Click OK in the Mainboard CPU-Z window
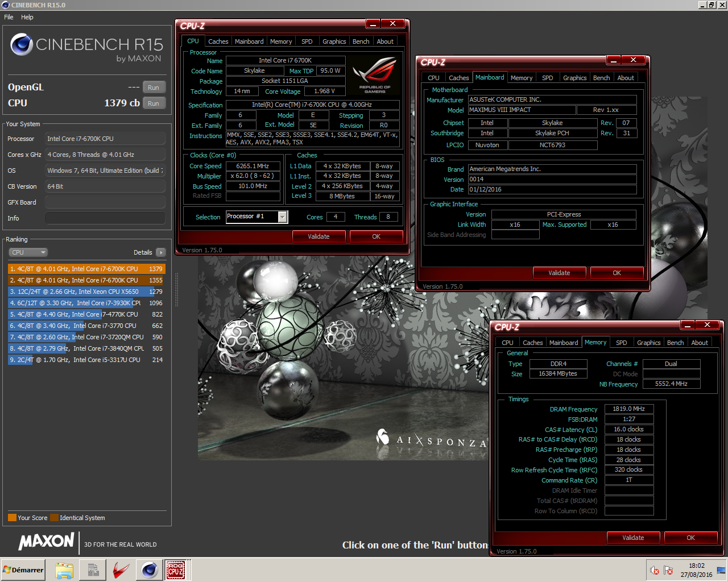 pyautogui.click(x=617, y=273)
